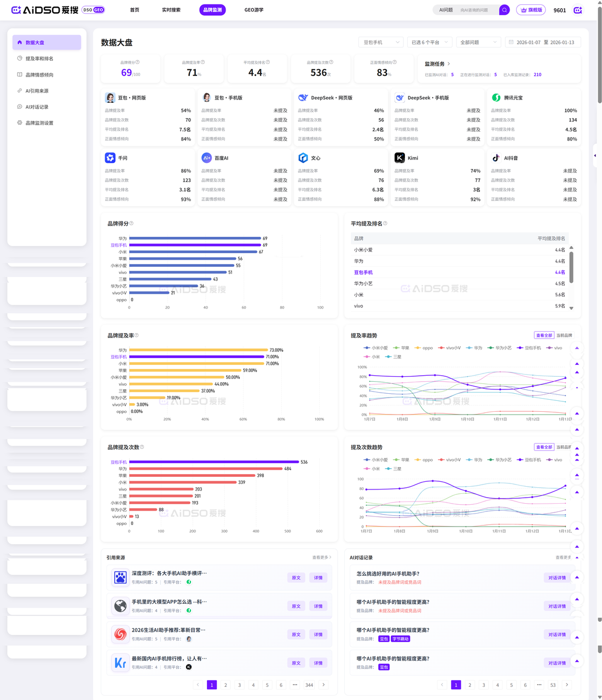Image resolution: width=602 pixels, height=700 pixels.
Task: Click the DeepSeek 网页版 platform logo
Action: point(303,97)
